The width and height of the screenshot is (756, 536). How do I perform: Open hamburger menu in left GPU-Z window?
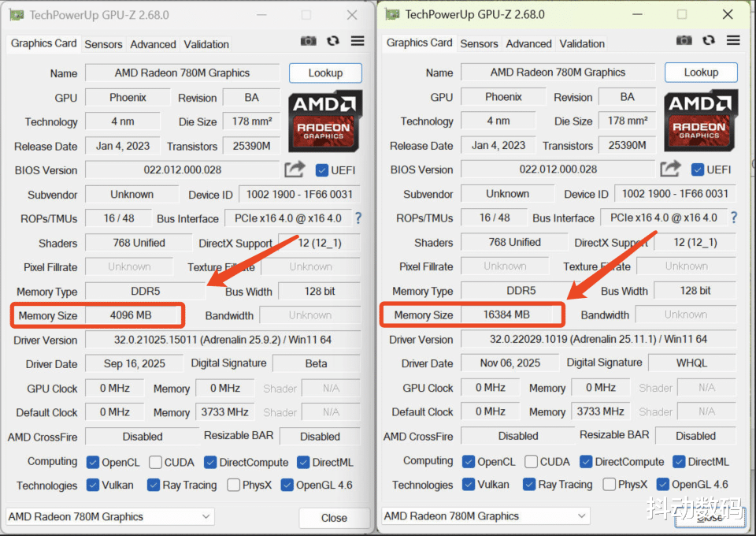pos(358,41)
